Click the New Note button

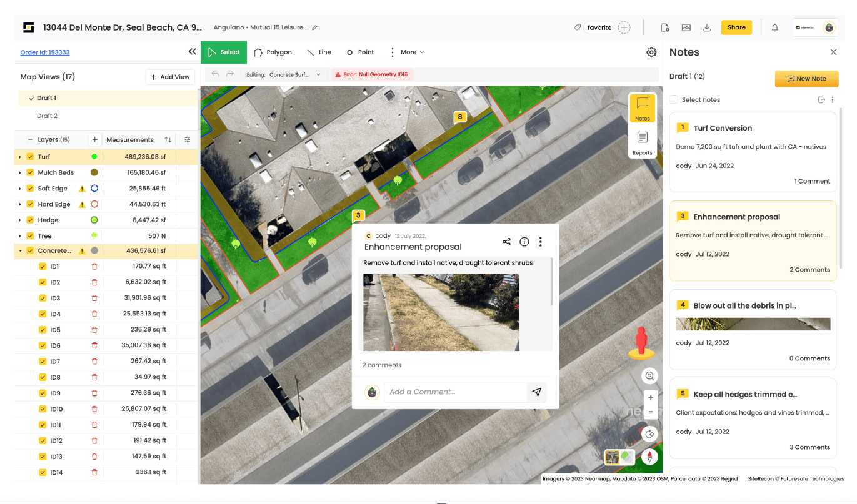click(x=806, y=79)
